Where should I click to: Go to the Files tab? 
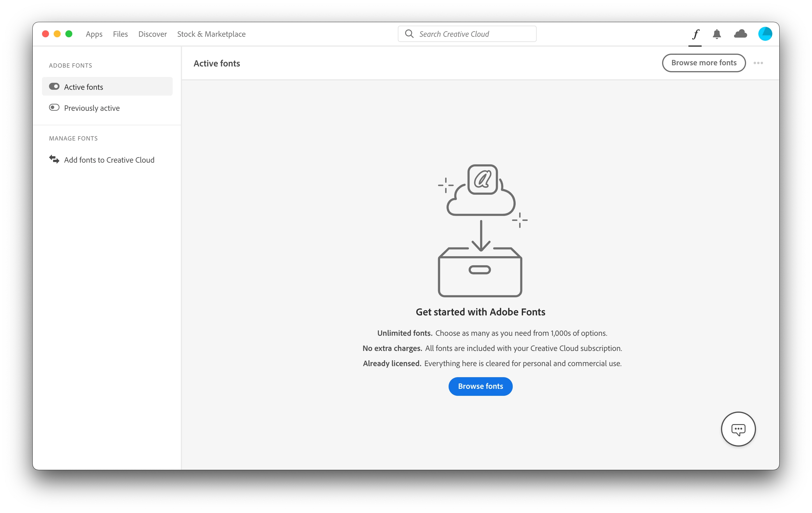[120, 34]
